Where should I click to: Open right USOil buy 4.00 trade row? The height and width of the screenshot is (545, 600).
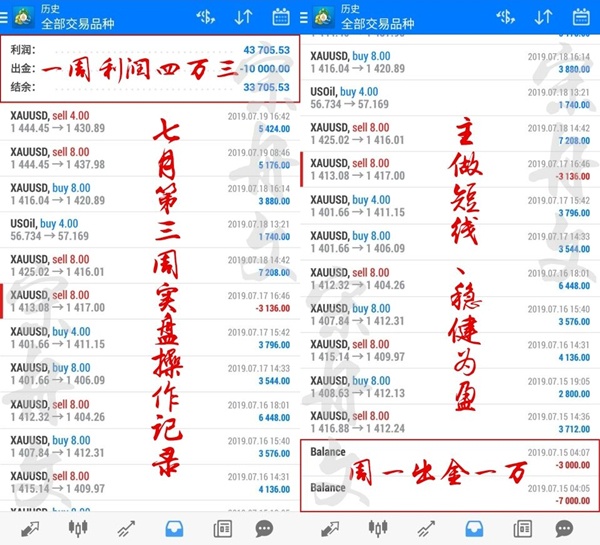click(450, 98)
